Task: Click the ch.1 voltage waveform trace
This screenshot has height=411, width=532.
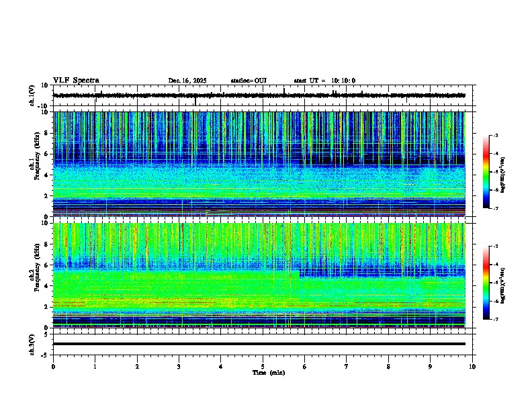Action: click(259, 95)
